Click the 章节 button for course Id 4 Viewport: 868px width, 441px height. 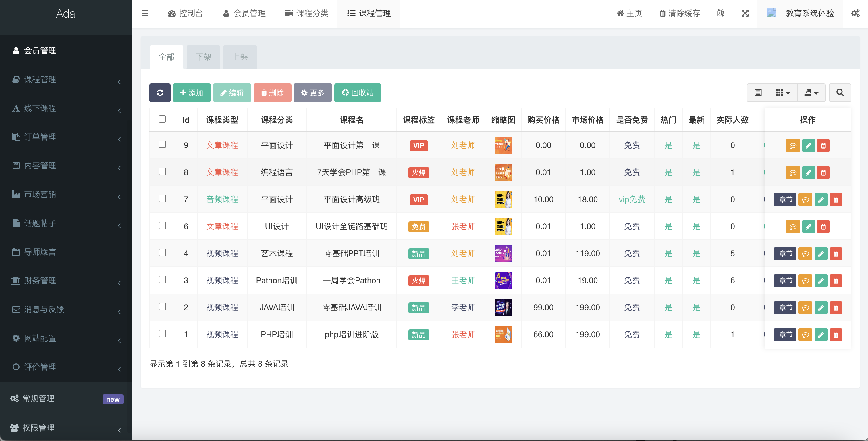coord(785,254)
